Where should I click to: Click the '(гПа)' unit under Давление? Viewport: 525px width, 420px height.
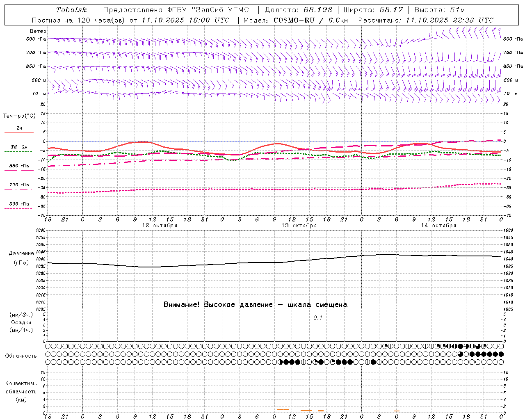coord(21,262)
